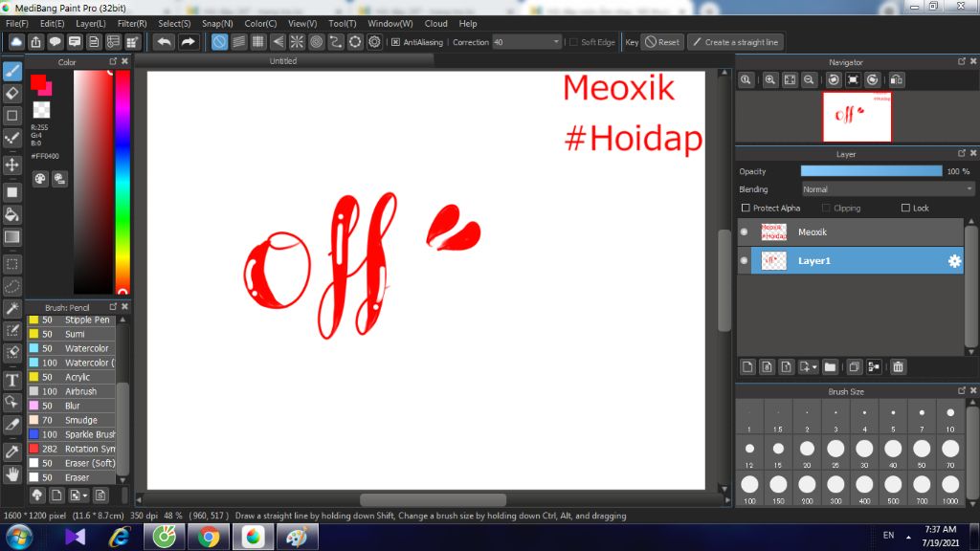Viewport: 980px width, 551px height.
Task: Enable circle snap guide
Action: (x=316, y=42)
